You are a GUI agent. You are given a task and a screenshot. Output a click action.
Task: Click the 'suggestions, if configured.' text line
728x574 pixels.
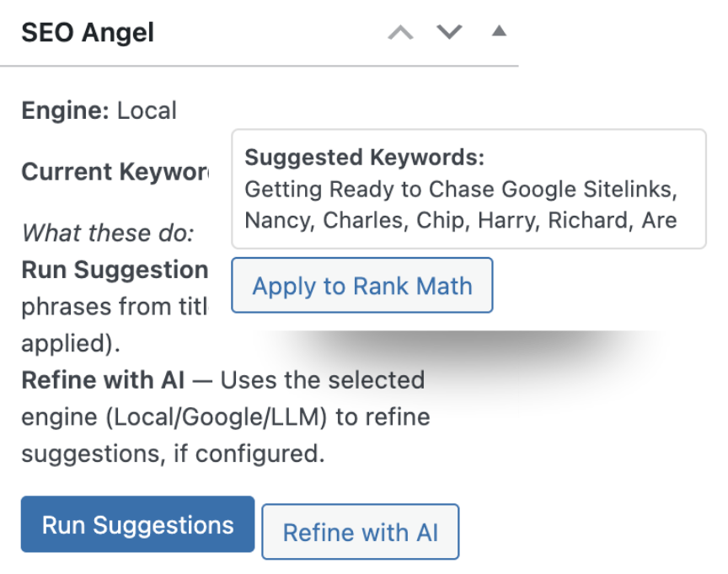pyautogui.click(x=172, y=454)
